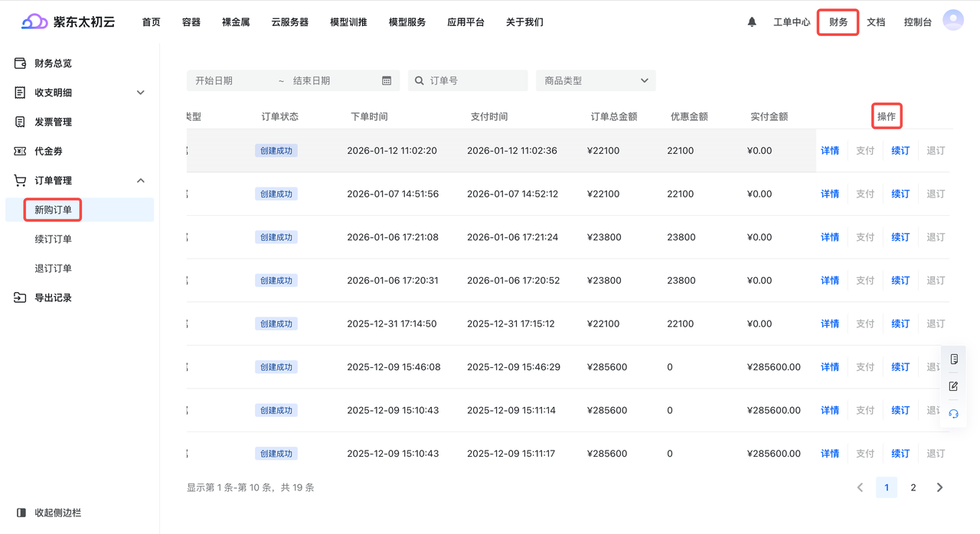Image resolution: width=980 pixels, height=534 pixels.
Task: Click the calendar icon in the date filter
Action: tap(387, 80)
